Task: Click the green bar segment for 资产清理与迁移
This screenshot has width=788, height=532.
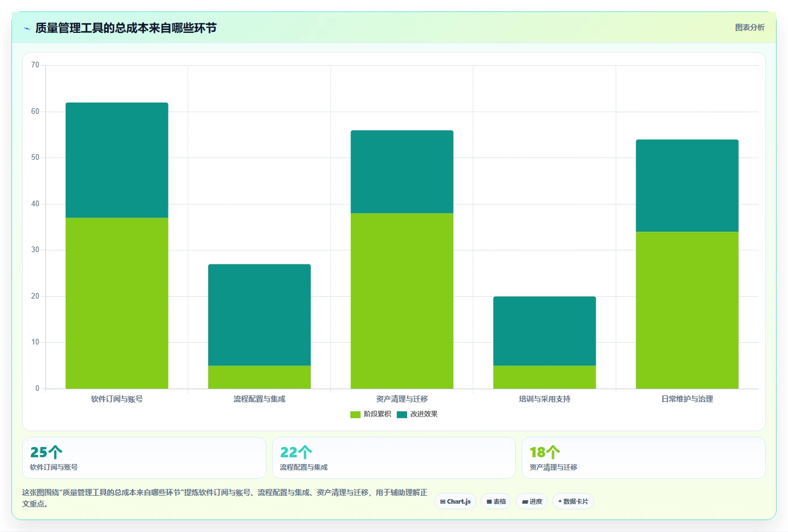Action: 402,301
